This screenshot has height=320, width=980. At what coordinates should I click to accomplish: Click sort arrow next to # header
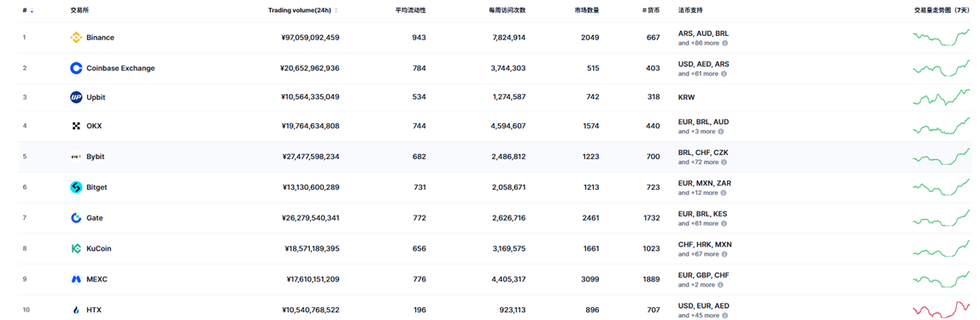click(32, 11)
